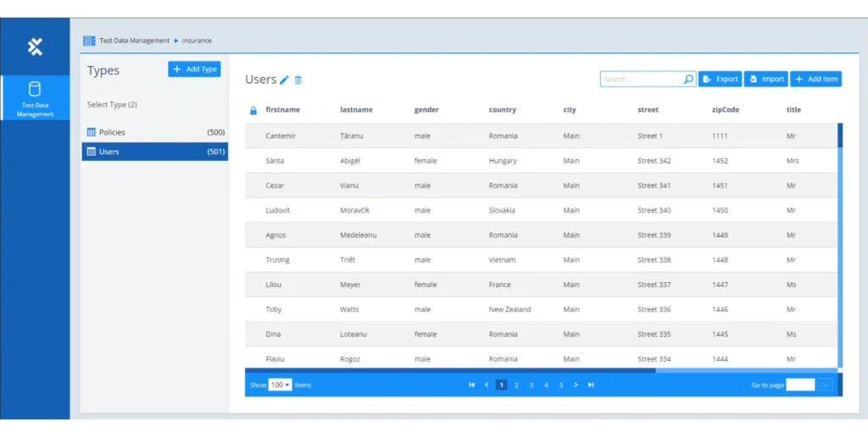868x437 pixels.
Task: Click the trash delete icon beside Users
Action: [x=298, y=80]
